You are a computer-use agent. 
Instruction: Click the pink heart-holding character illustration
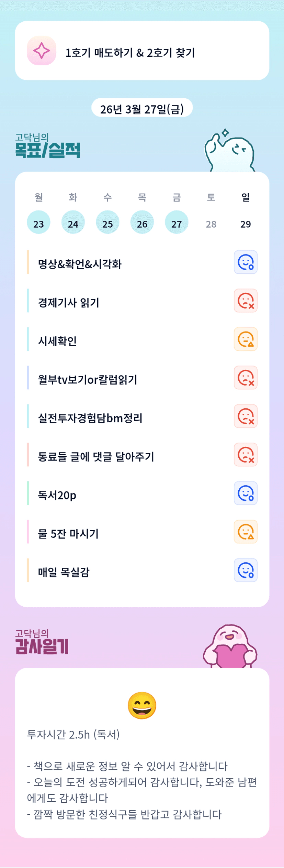230,647
